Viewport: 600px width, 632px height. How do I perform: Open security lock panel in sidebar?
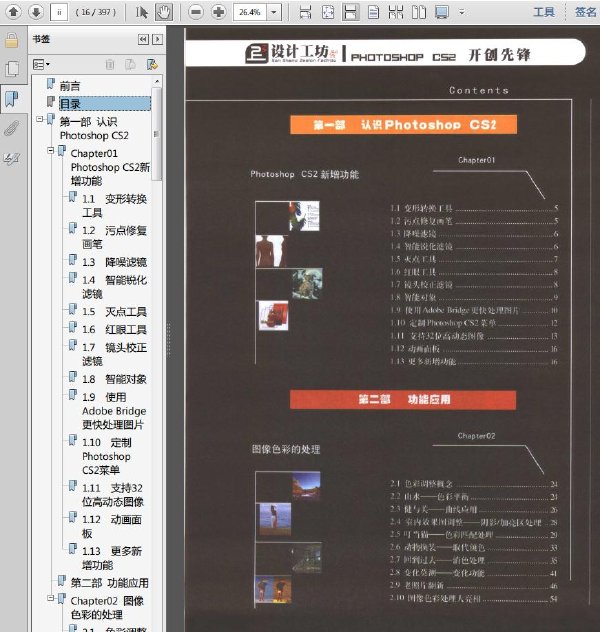(x=12, y=40)
